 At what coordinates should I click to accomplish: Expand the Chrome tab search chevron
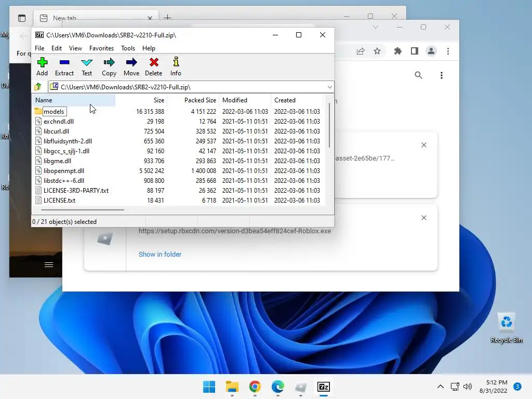[375, 27]
